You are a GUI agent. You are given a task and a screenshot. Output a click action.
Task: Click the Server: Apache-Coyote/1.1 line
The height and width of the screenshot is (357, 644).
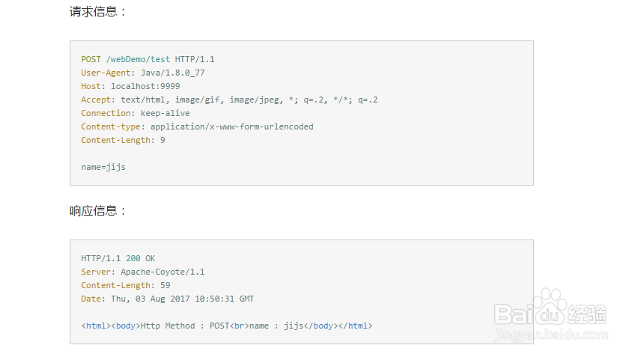click(142, 272)
